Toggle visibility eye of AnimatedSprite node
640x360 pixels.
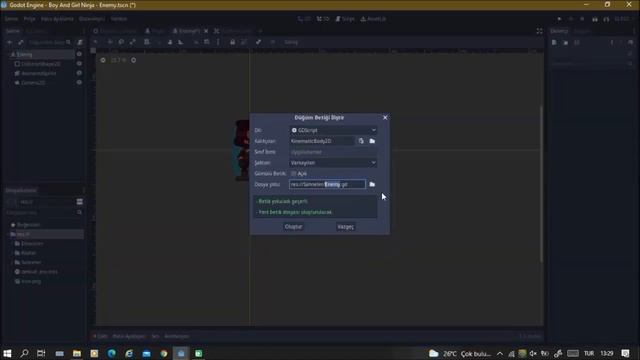[79, 73]
